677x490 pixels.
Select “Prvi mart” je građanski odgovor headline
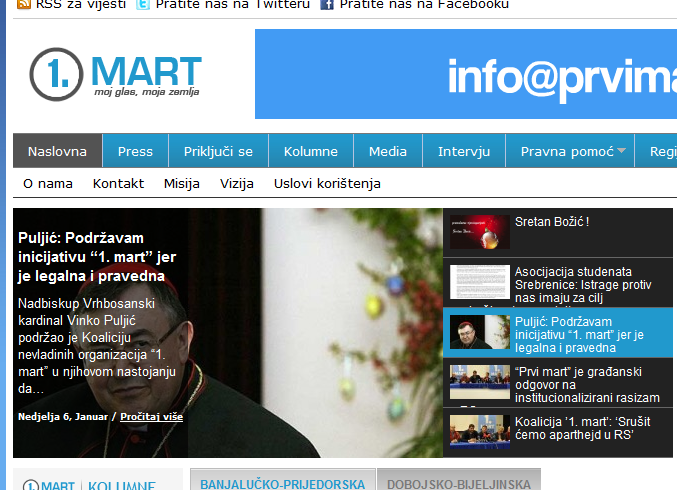[587, 385]
